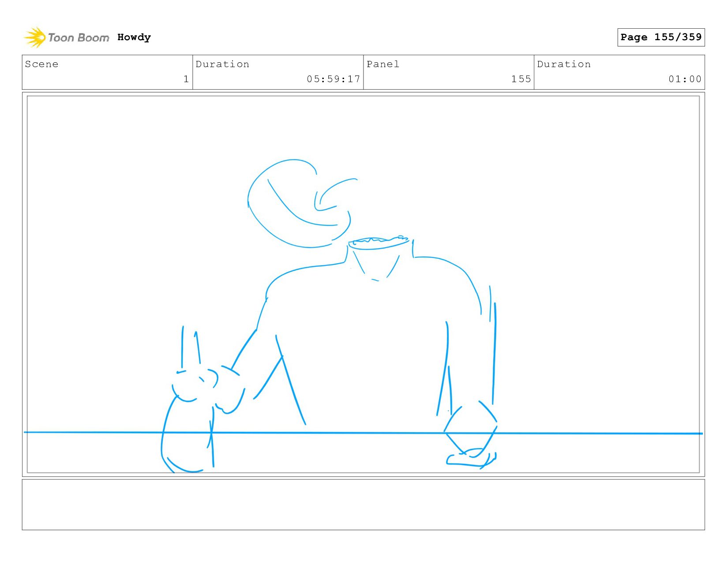Image resolution: width=728 pixels, height=563 pixels.
Task: Click the empty notes box below the panel
Action: (x=363, y=505)
